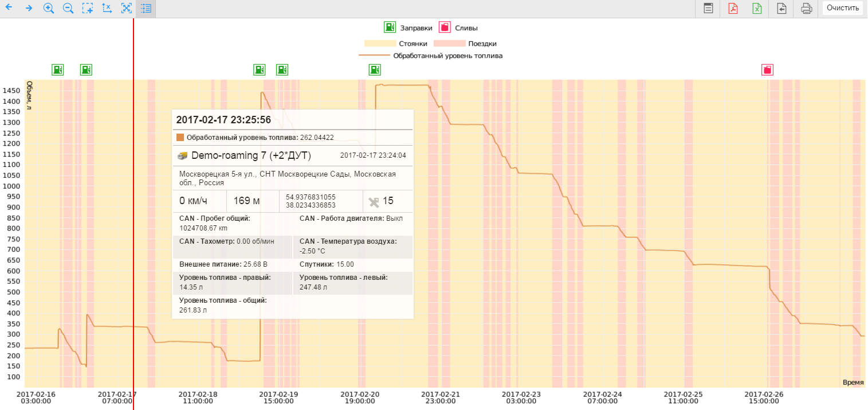
Task: Export the chart to PDF
Action: pyautogui.click(x=733, y=8)
